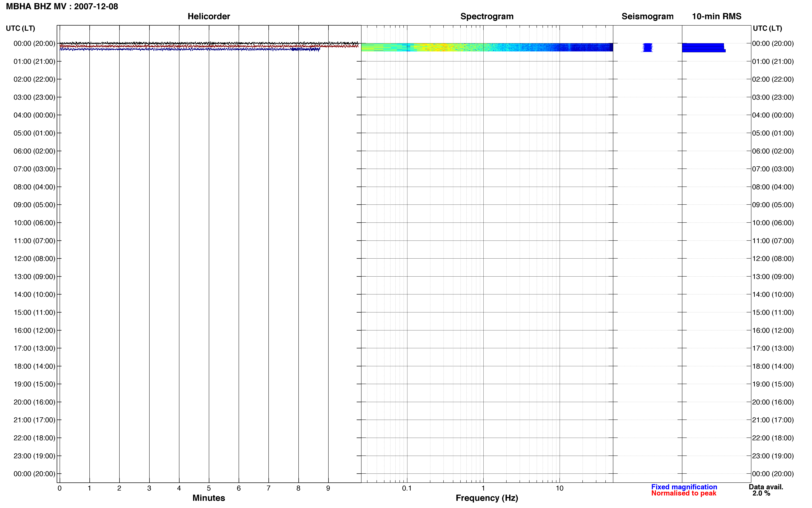Click left time label 09:00 (05:00)
This screenshot has height=508, width=812.
coord(34,205)
